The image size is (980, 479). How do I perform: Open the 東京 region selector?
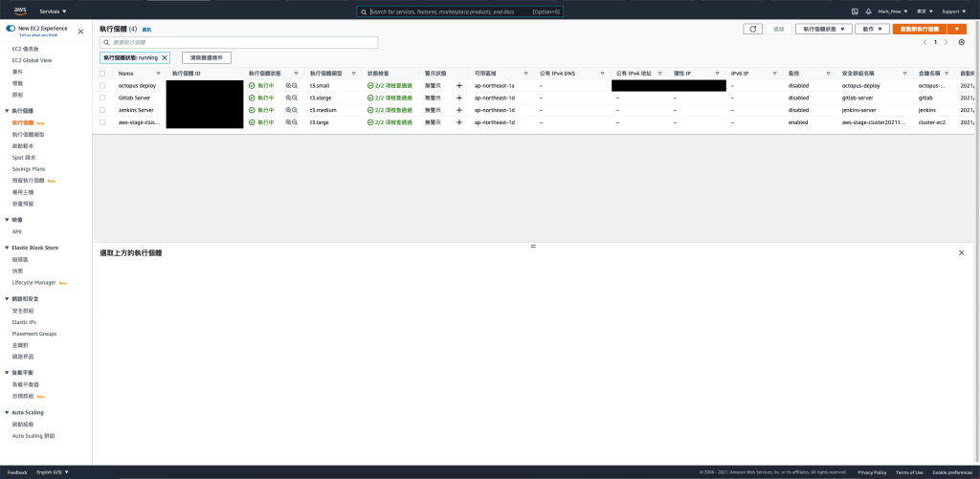[924, 11]
